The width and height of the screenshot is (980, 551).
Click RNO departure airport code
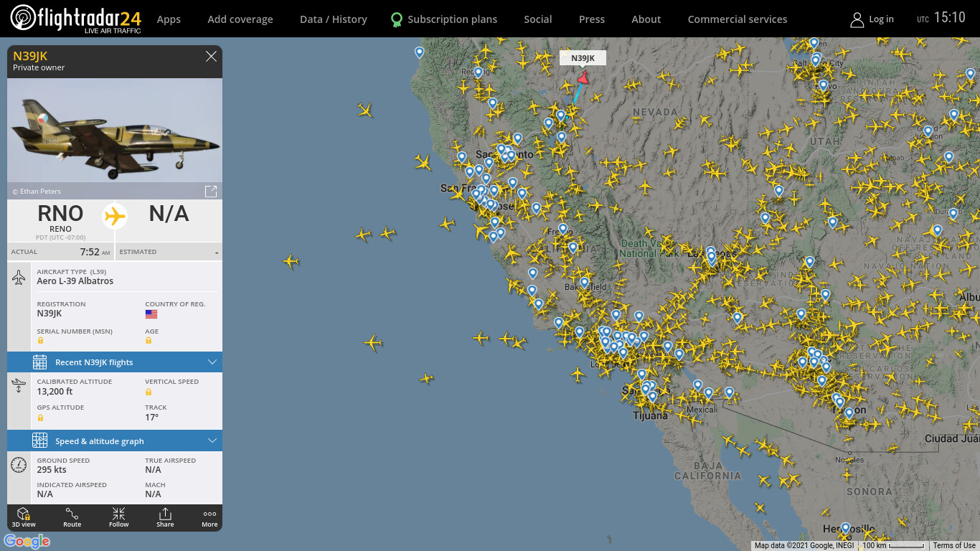(x=60, y=213)
